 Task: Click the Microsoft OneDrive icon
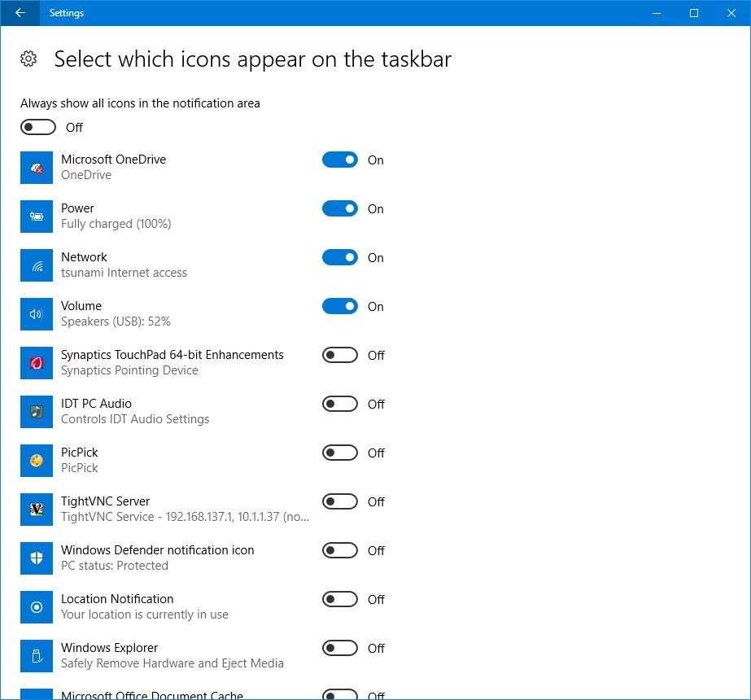(36, 168)
